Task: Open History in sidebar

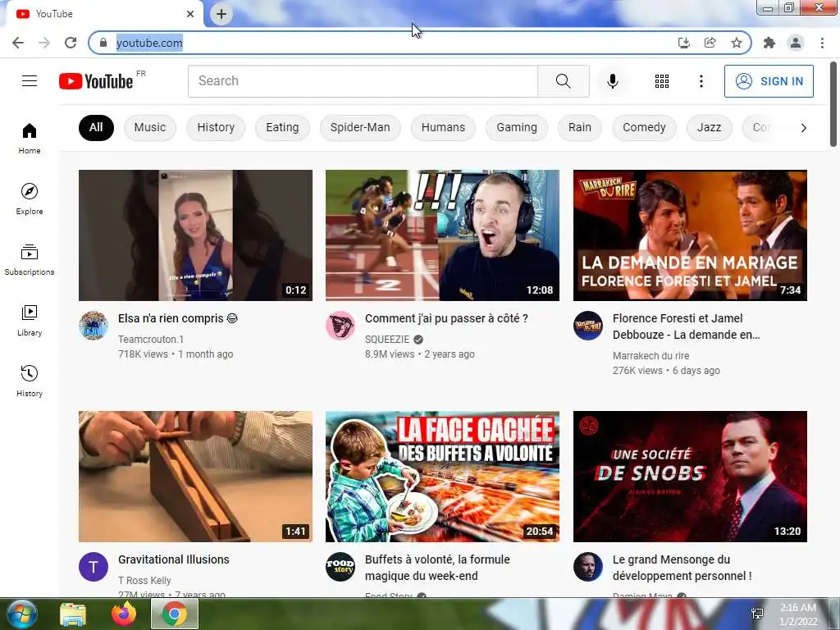Action: coord(30,381)
